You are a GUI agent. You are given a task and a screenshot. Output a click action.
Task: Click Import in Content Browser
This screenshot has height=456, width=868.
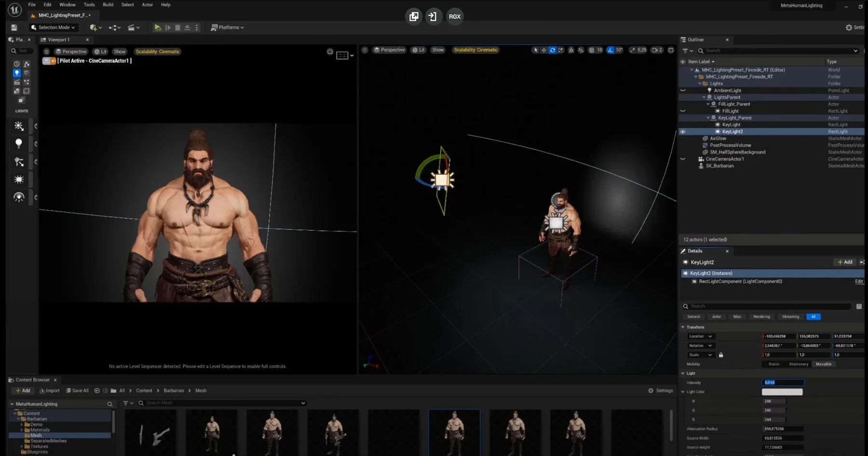50,391
